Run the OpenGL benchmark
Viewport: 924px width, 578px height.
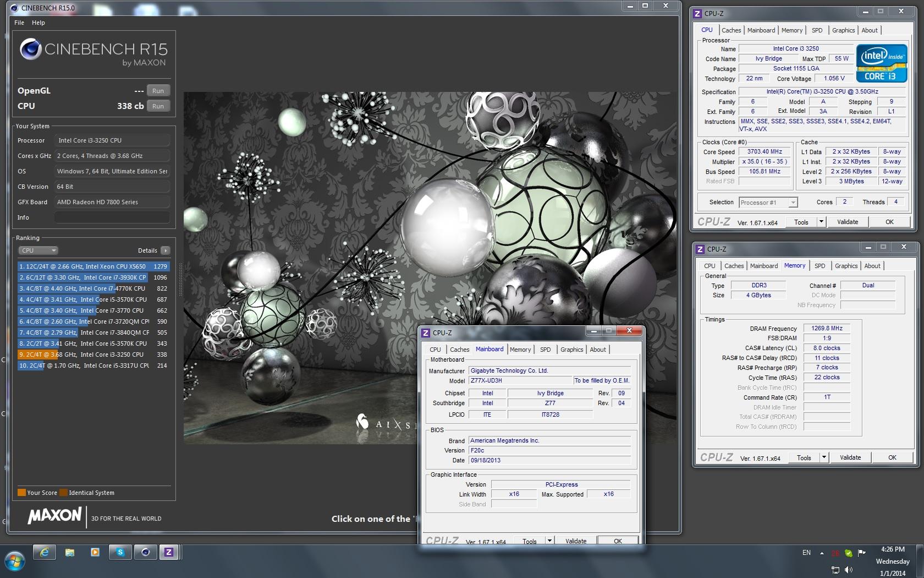(x=158, y=91)
